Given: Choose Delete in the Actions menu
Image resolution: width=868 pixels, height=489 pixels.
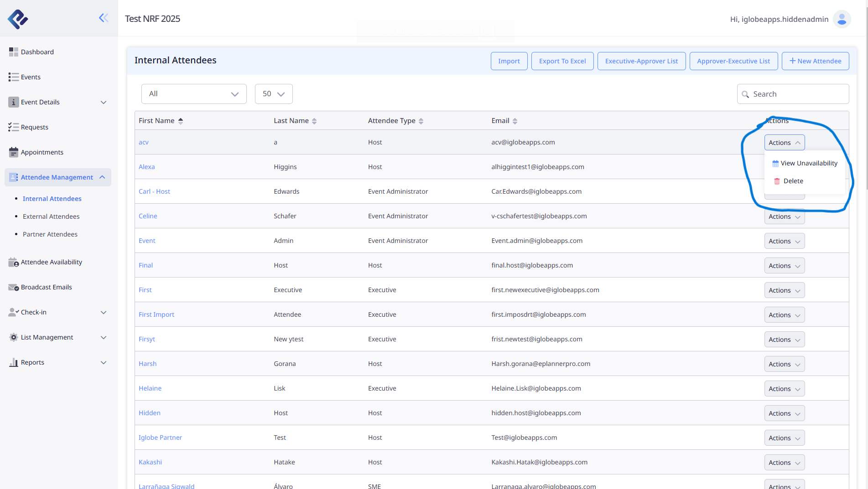Looking at the screenshot, I should tap(793, 181).
